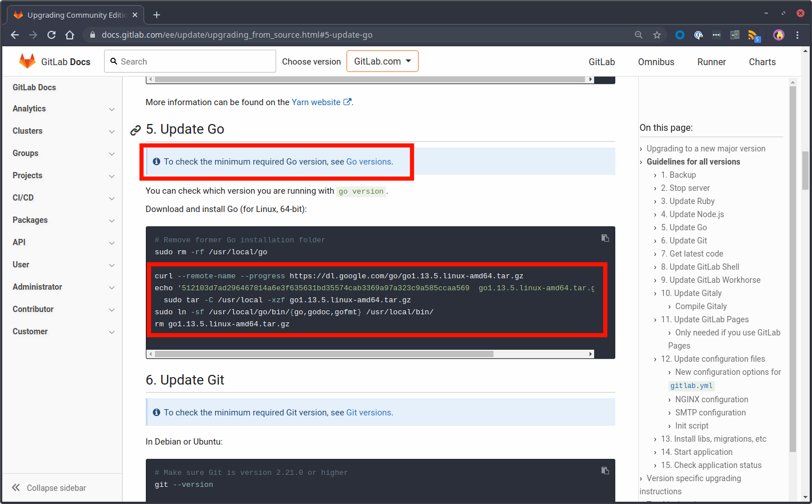Open the Omnibus top navigation item
This screenshot has width=812, height=504.
click(656, 62)
